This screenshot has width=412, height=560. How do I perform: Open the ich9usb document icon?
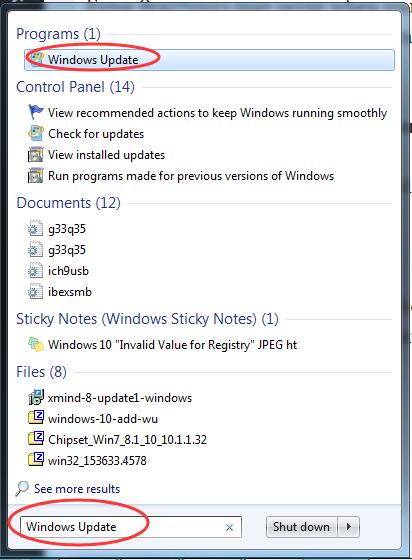[x=35, y=271]
